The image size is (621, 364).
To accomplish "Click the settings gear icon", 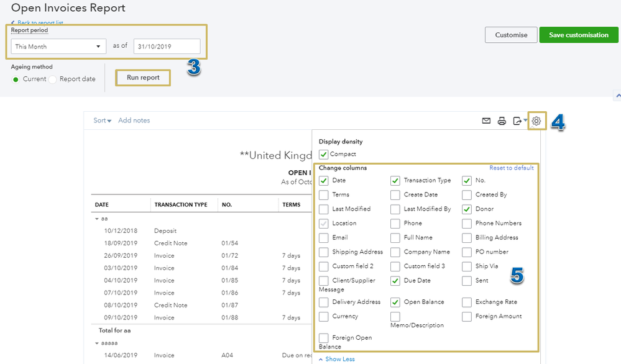I will pyautogui.click(x=536, y=121).
